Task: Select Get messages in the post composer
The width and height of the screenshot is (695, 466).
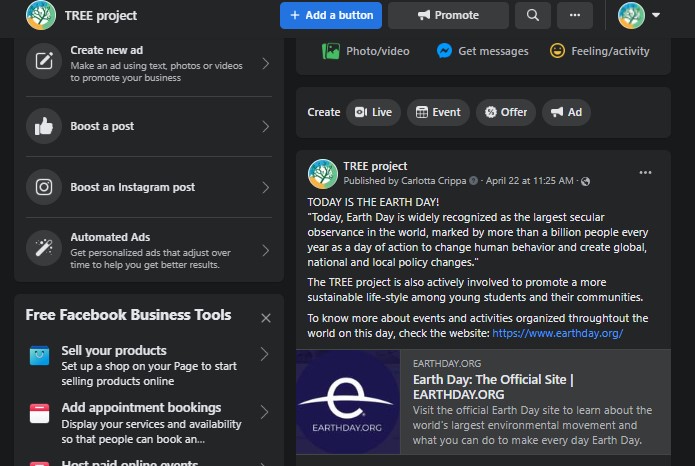Action: pyautogui.click(x=483, y=51)
